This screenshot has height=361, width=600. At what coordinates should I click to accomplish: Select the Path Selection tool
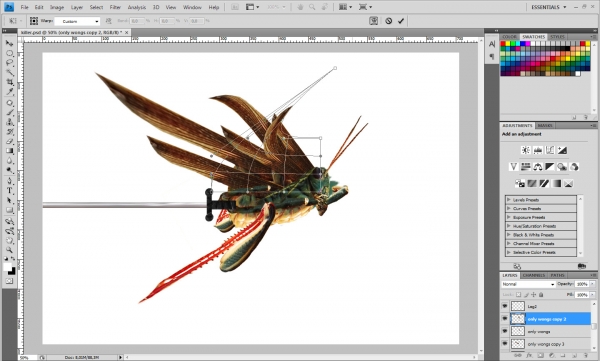click(x=10, y=200)
